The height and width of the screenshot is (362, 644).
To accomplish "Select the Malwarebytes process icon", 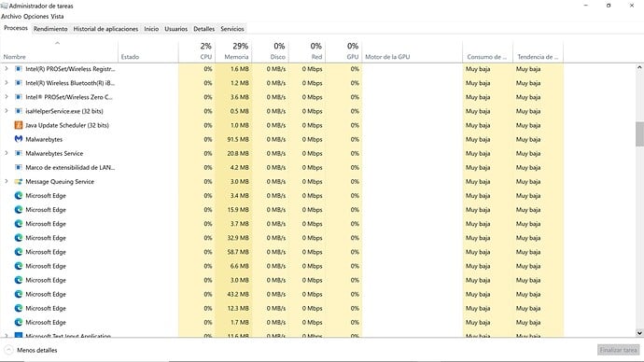I will pos(19,139).
